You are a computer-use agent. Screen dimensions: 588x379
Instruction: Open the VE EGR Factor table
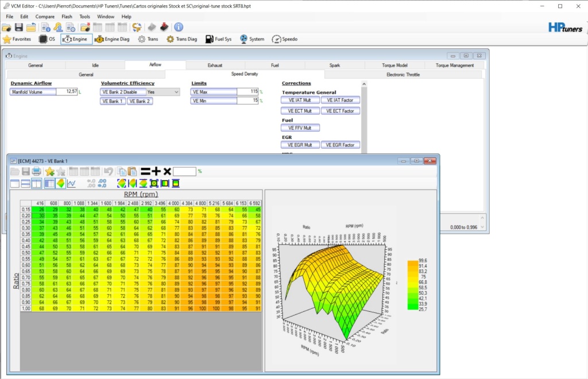340,145
